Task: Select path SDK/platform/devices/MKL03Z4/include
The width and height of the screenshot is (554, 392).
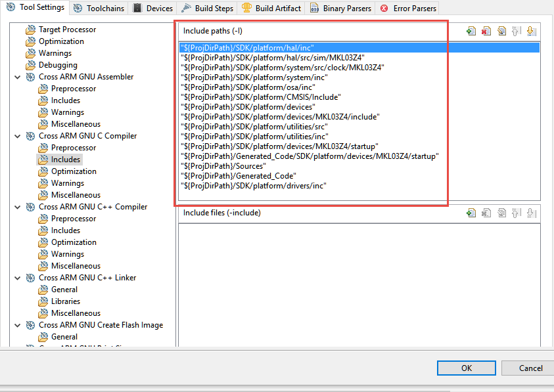Action: [359, 117]
